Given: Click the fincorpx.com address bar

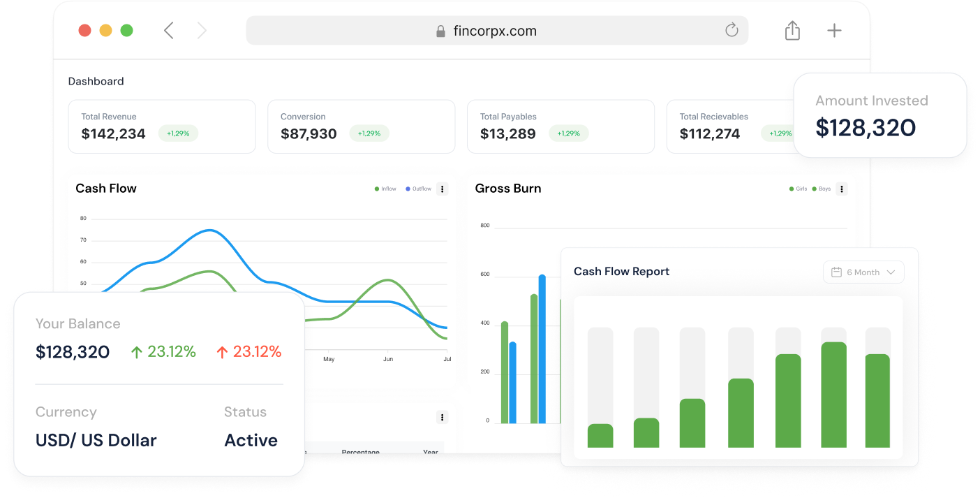Looking at the screenshot, I should [x=496, y=31].
